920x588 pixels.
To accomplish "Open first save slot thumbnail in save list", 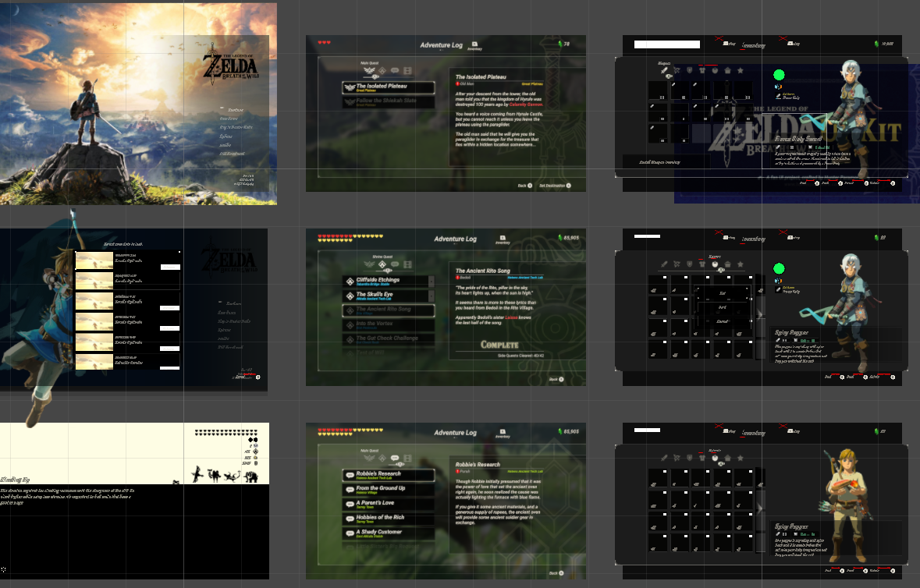I will point(94,260).
